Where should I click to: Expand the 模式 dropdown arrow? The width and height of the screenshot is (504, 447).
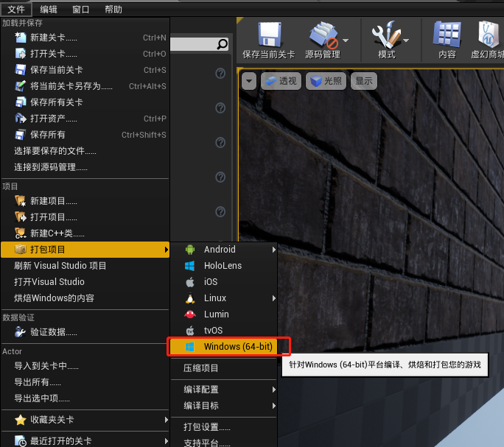406,41
